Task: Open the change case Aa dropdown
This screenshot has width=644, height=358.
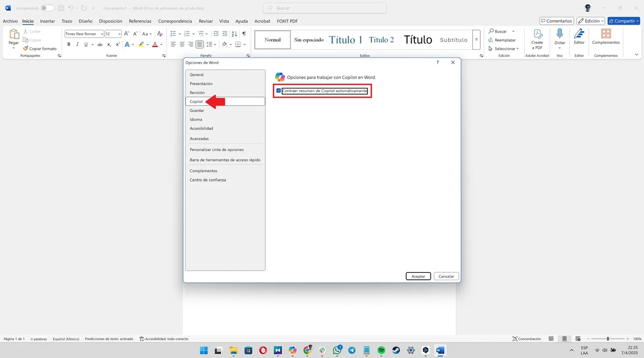Action: tap(147, 34)
